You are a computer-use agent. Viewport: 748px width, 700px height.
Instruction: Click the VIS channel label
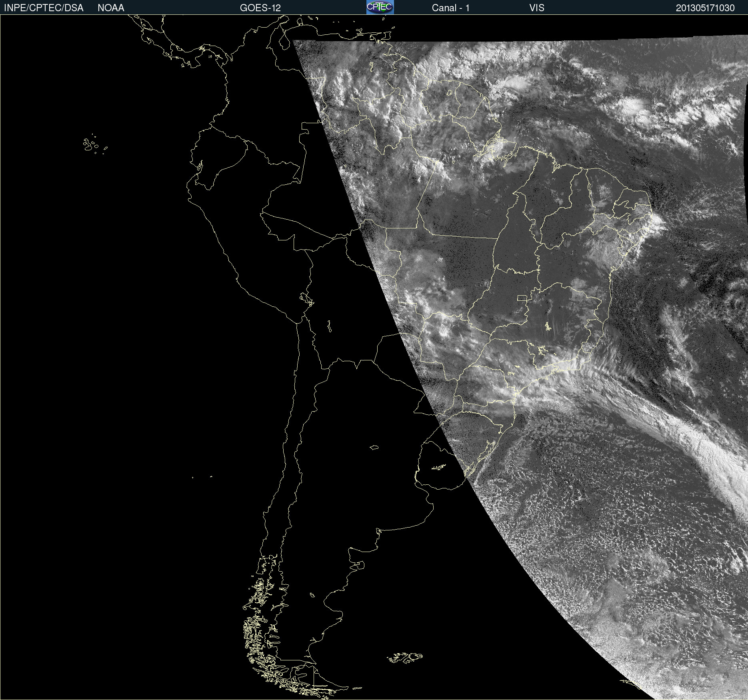(x=537, y=8)
